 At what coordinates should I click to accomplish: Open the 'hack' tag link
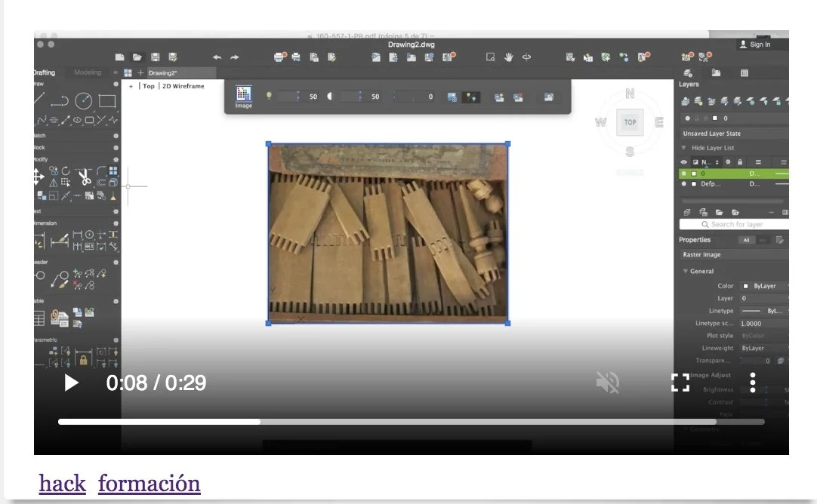pyautogui.click(x=63, y=484)
